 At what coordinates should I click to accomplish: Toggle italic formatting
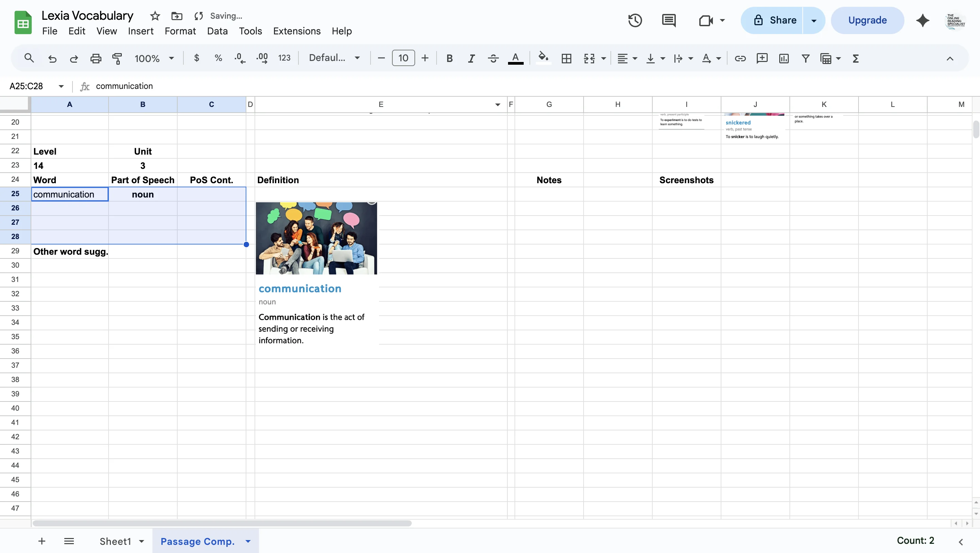(471, 58)
